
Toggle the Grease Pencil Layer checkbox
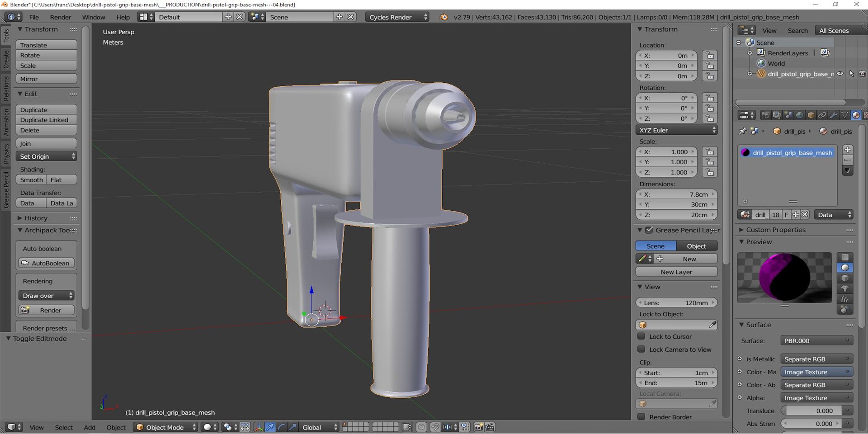pos(649,230)
